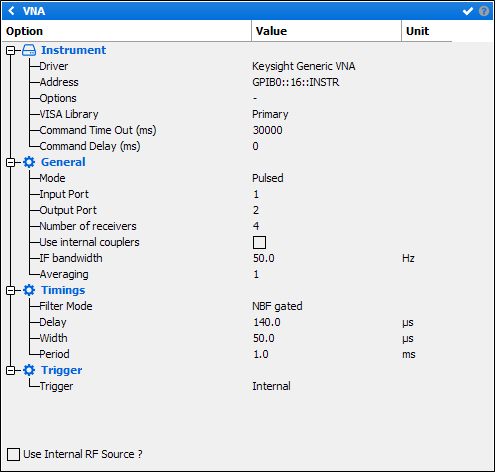Collapse the Trigger tree section

11,370
